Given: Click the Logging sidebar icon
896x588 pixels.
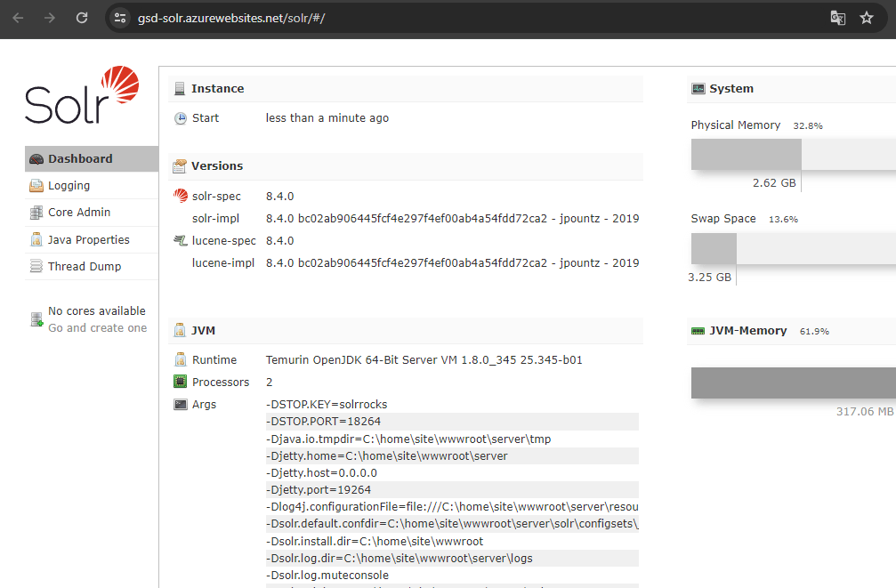Looking at the screenshot, I should tap(36, 186).
